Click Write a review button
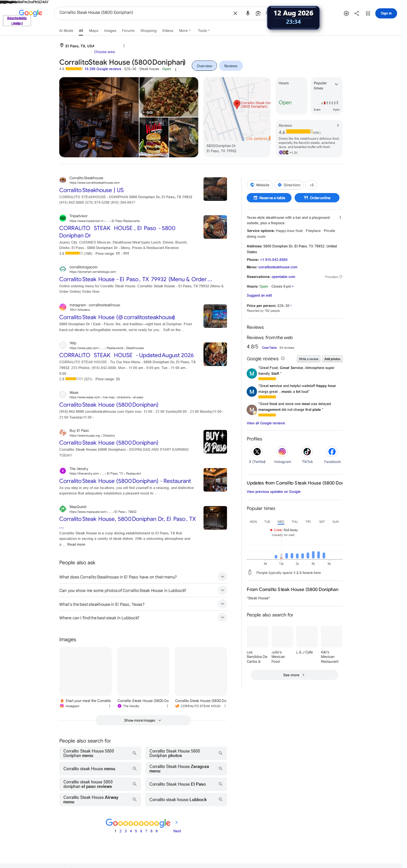Screen dimensions: 407x868 (x=308, y=359)
